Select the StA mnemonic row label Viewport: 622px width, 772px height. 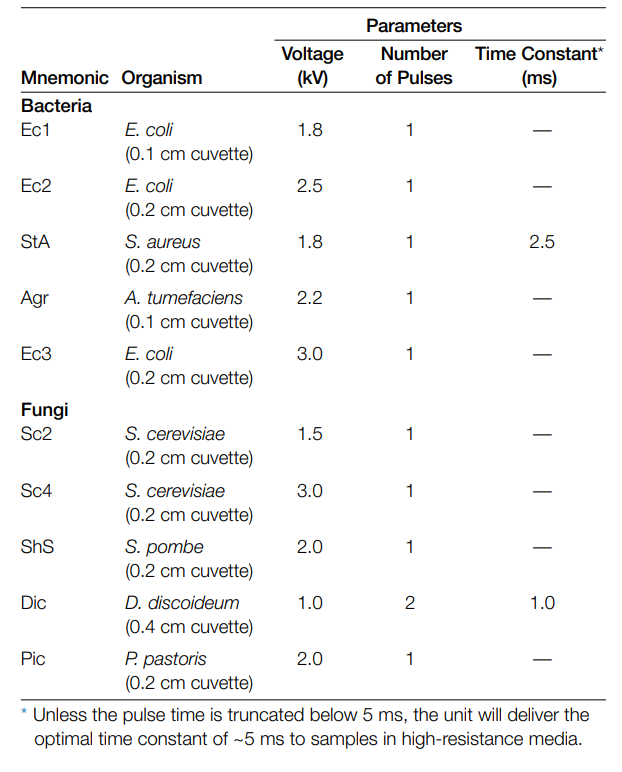point(35,242)
